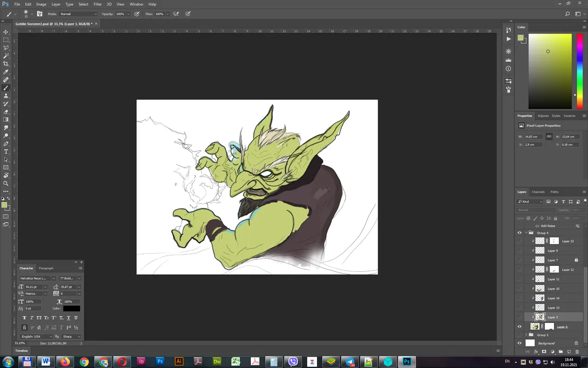Open the Timeline panel tab
The image size is (588, 368).
pyautogui.click(x=22, y=351)
